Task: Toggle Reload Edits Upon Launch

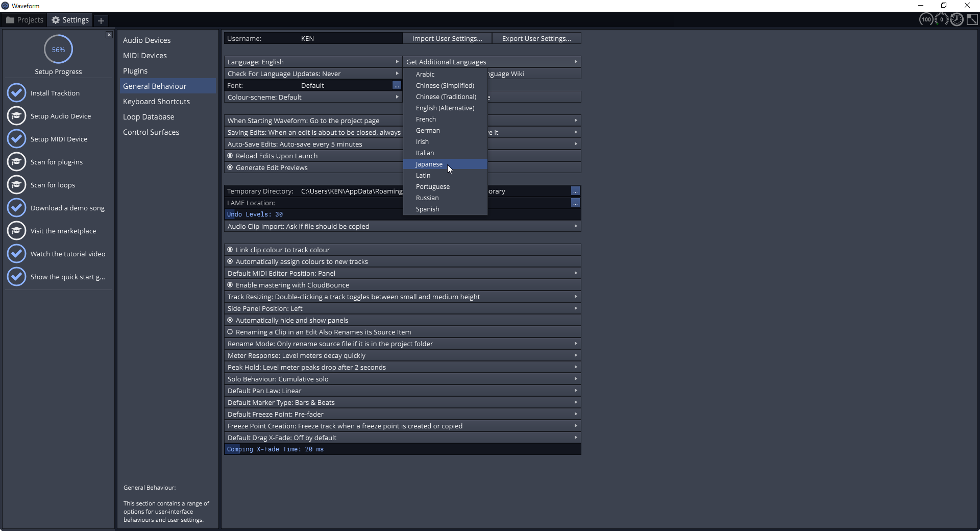Action: point(313,156)
